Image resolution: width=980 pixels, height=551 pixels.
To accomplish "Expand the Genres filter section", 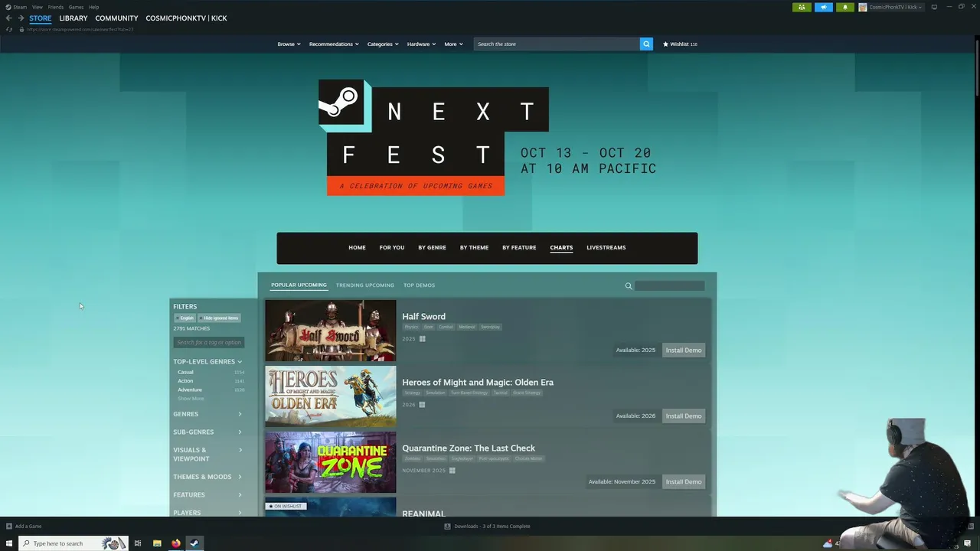I will tap(207, 414).
